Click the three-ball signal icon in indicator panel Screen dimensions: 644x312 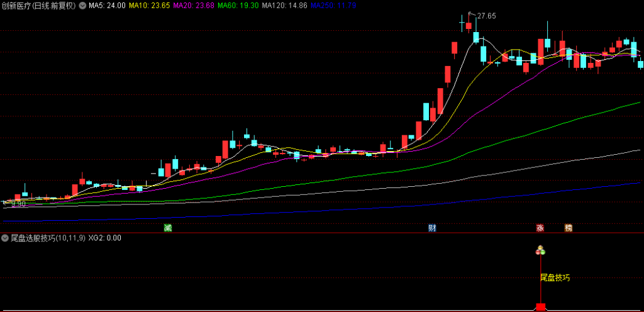click(540, 252)
